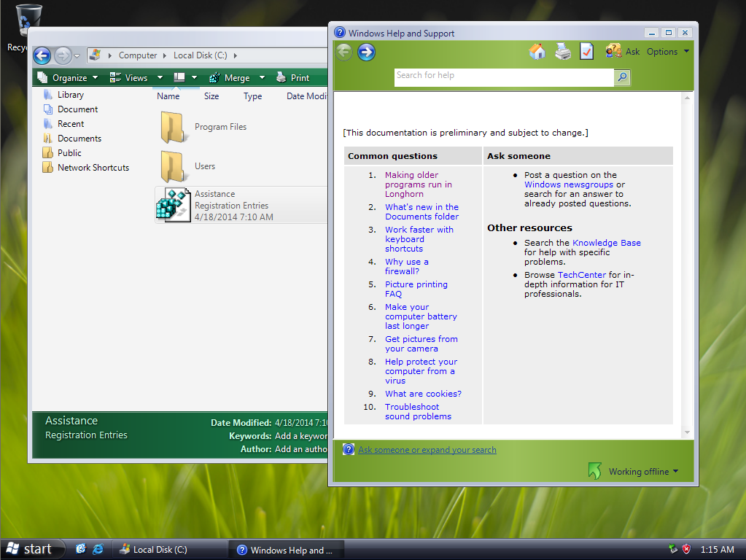The height and width of the screenshot is (560, 746).
Task: Expand arrow after Computer breadcrumb
Action: point(165,55)
